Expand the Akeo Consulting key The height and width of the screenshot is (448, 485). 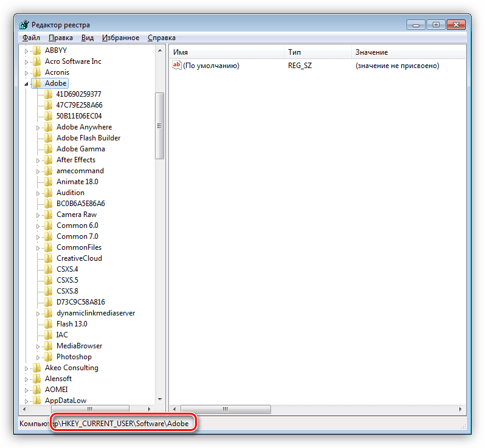(26, 368)
